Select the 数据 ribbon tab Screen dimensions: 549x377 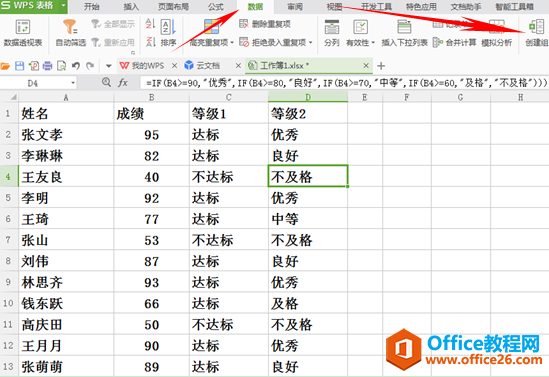tap(256, 7)
